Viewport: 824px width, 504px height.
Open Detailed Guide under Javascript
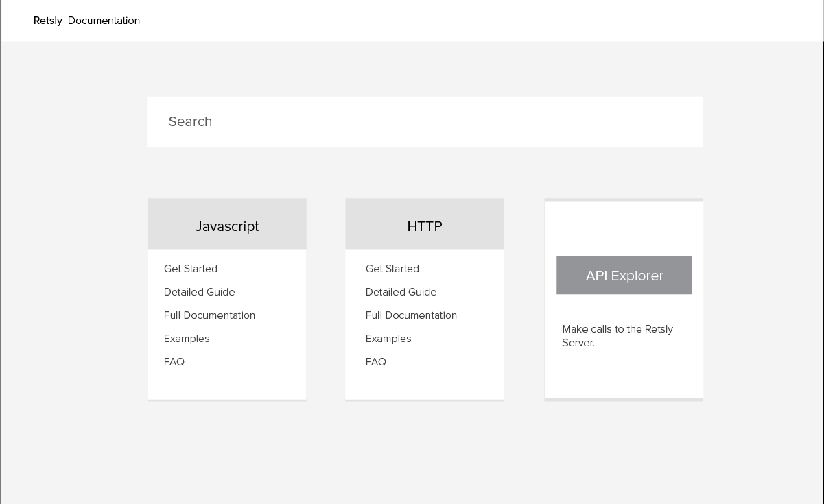[x=200, y=292]
